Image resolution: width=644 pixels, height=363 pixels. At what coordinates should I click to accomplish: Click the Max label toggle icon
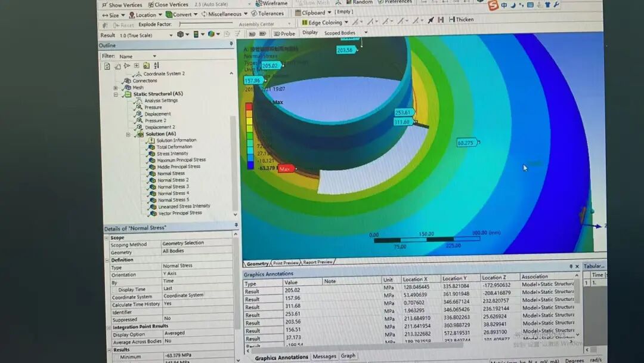tap(252, 33)
